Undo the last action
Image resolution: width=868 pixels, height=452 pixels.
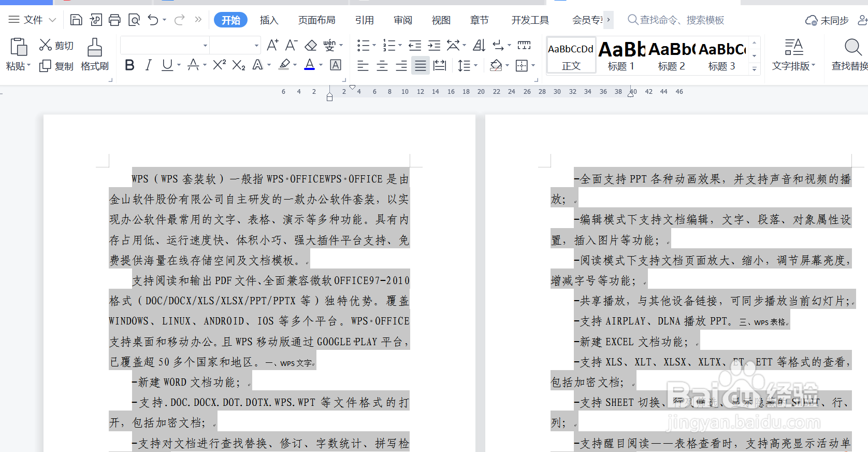(x=153, y=20)
